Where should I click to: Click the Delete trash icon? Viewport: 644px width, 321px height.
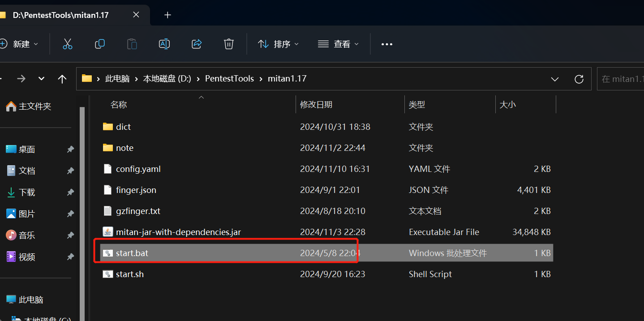pyautogui.click(x=229, y=44)
